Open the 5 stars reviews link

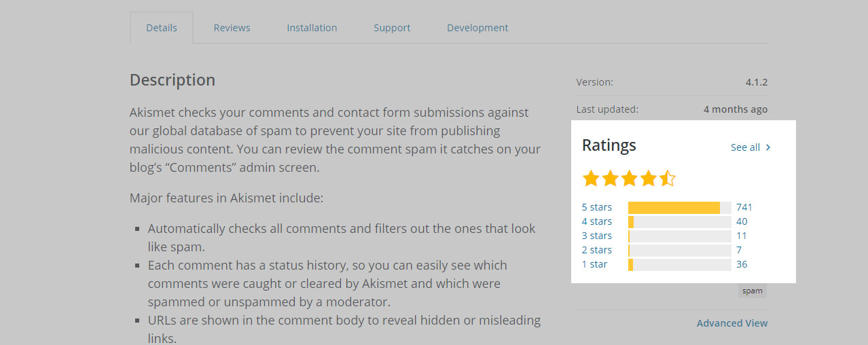tap(597, 207)
